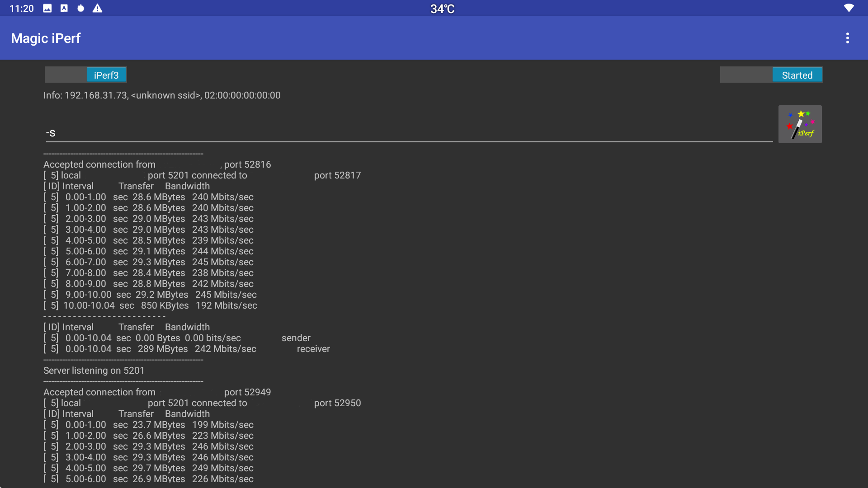
Task: Open the three-dot overflow menu
Action: 848,38
